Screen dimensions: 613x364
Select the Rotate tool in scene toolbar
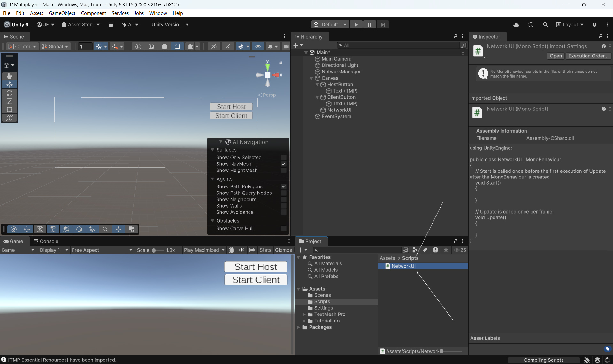pos(10,93)
